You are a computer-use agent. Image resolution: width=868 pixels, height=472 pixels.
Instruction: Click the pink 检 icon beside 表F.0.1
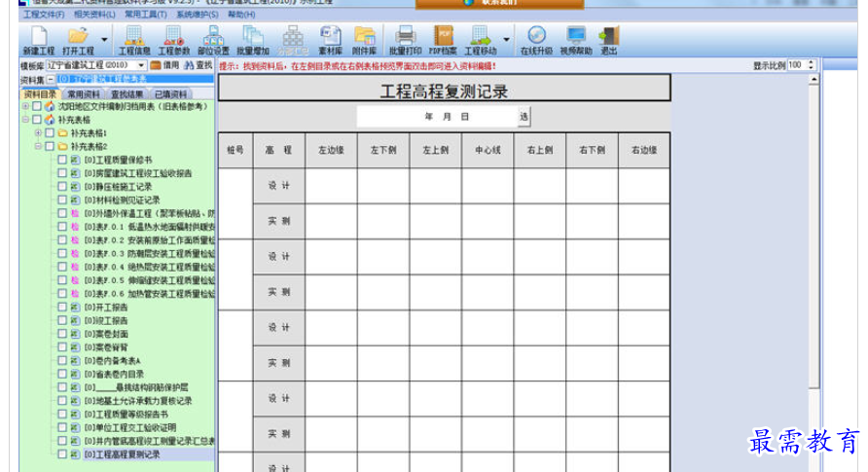point(75,227)
